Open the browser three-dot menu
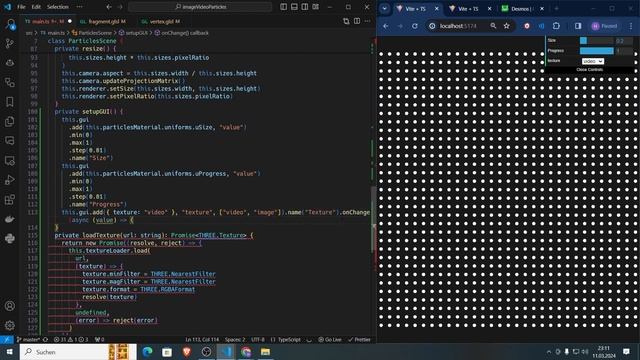Screen dimensions: 640x360 tap(631, 26)
